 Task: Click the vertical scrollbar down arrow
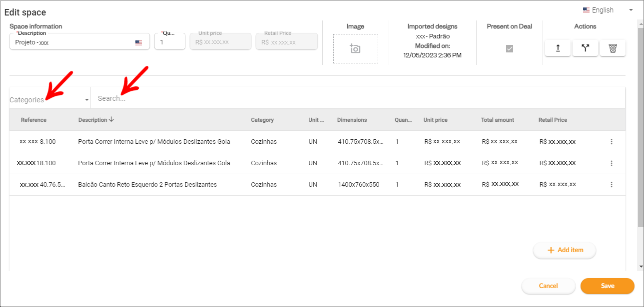coord(641,267)
